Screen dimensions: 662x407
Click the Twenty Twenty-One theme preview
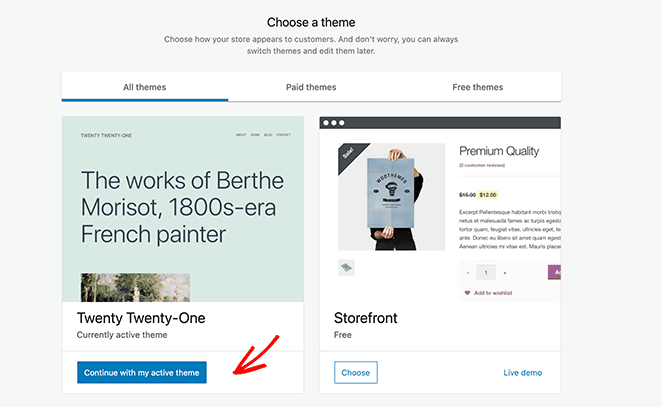(x=182, y=209)
